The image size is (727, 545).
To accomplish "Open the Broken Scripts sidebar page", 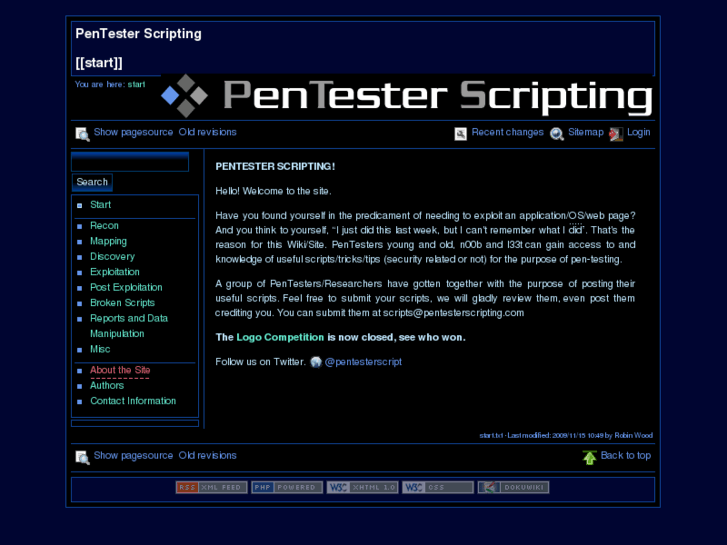I will [122, 303].
